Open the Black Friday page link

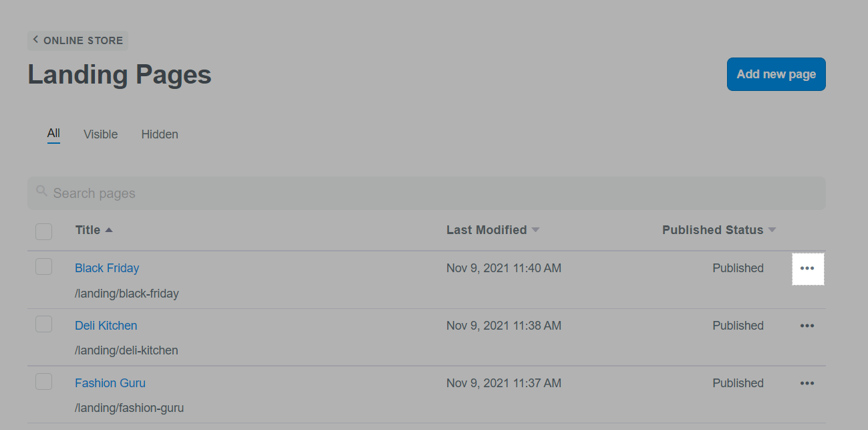click(107, 268)
